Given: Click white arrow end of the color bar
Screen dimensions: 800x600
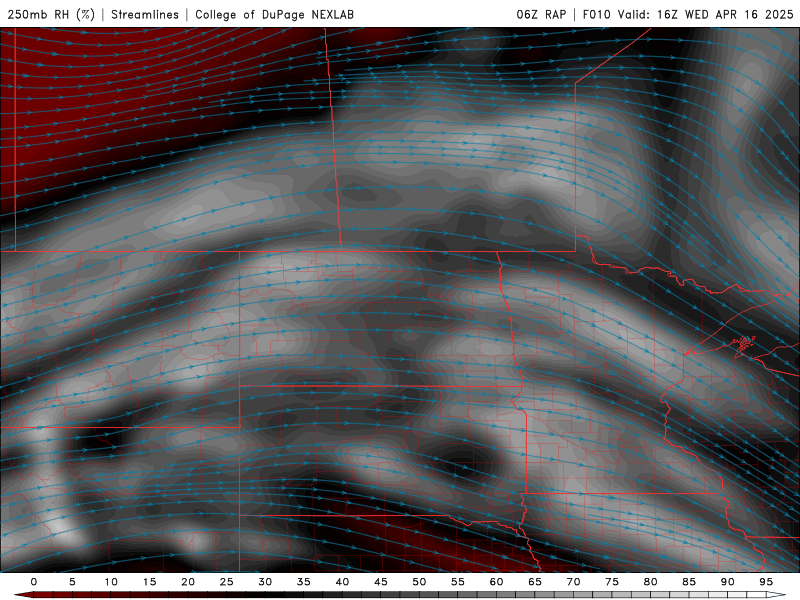Looking at the screenshot, I should (x=778, y=595).
